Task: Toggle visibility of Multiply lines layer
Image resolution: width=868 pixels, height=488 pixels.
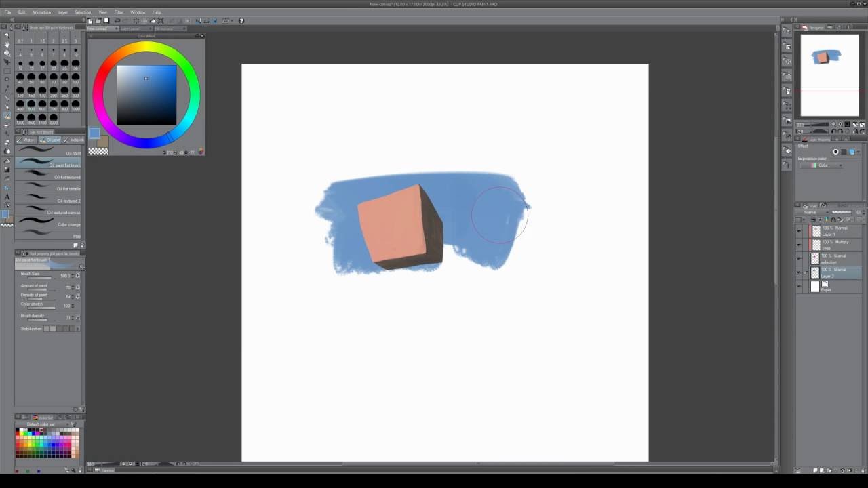Action: 799,245
